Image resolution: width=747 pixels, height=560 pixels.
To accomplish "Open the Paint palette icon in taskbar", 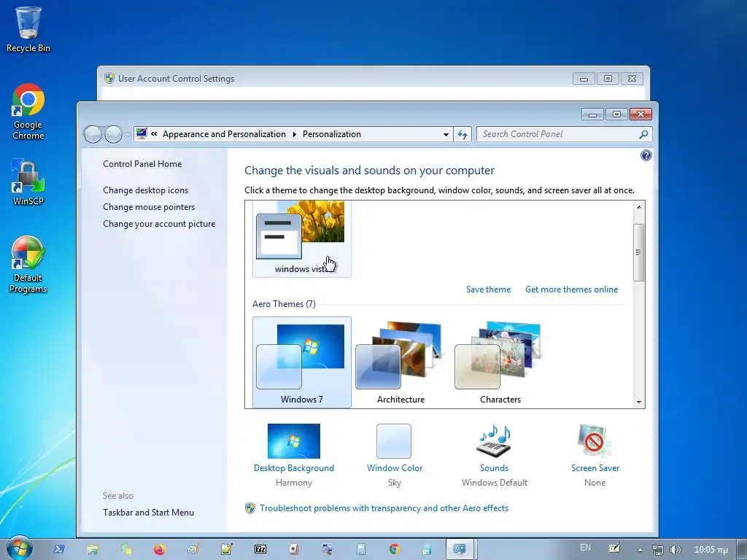I will [193, 550].
